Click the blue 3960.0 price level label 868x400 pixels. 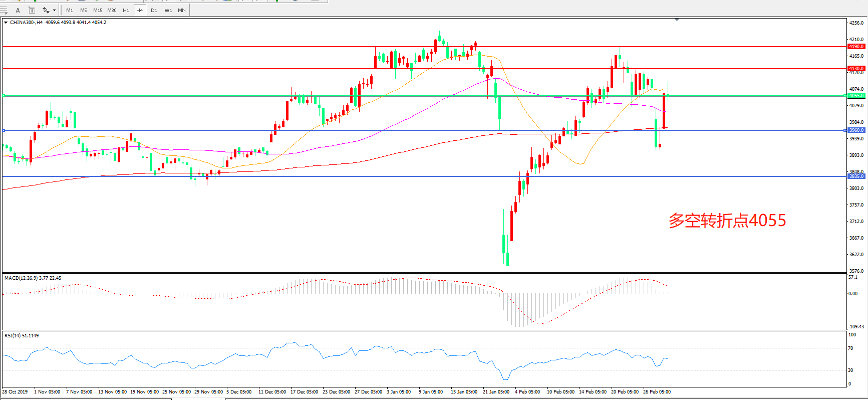[856, 130]
